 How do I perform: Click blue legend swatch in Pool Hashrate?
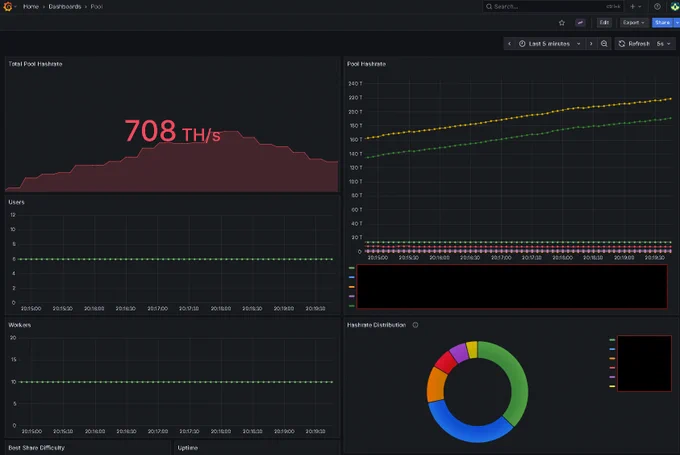pyautogui.click(x=352, y=277)
